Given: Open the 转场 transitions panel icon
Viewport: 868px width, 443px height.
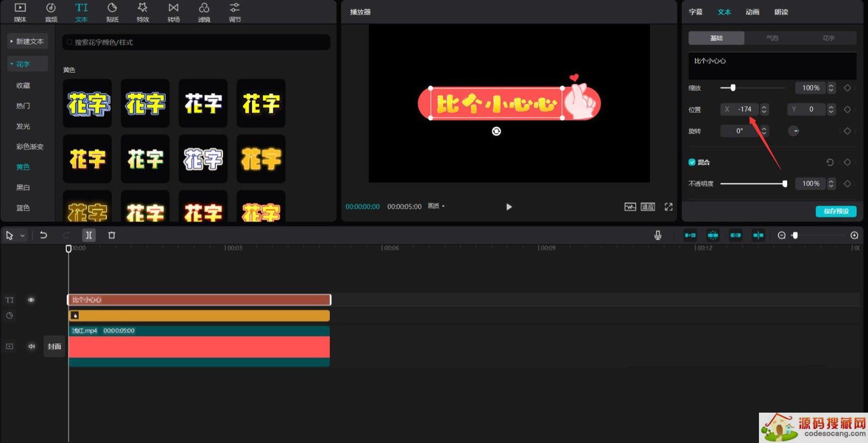Looking at the screenshot, I should pos(174,12).
